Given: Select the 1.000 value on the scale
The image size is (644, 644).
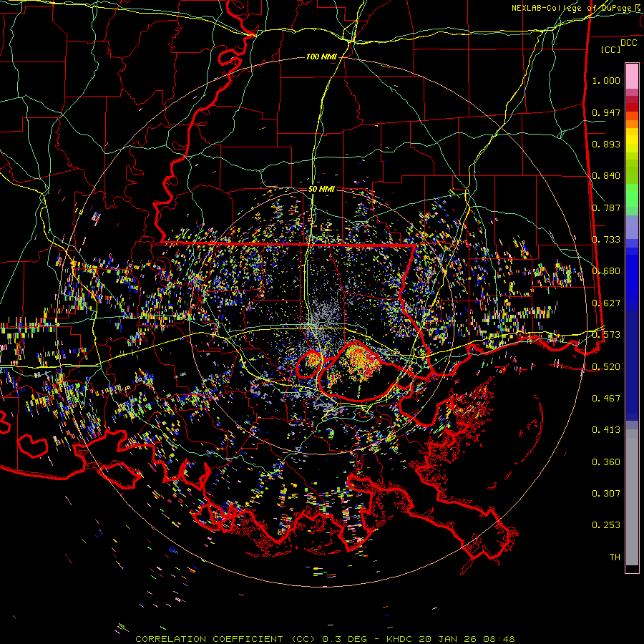Looking at the screenshot, I should click(x=606, y=81).
